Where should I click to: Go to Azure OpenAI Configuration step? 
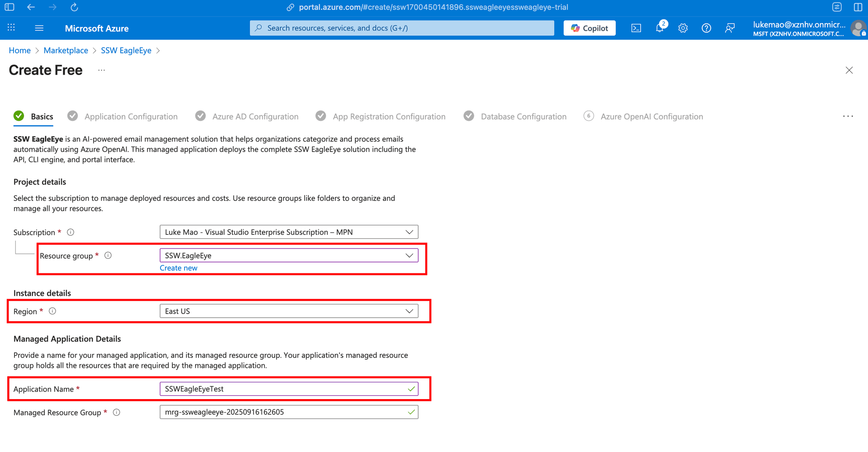coord(651,117)
